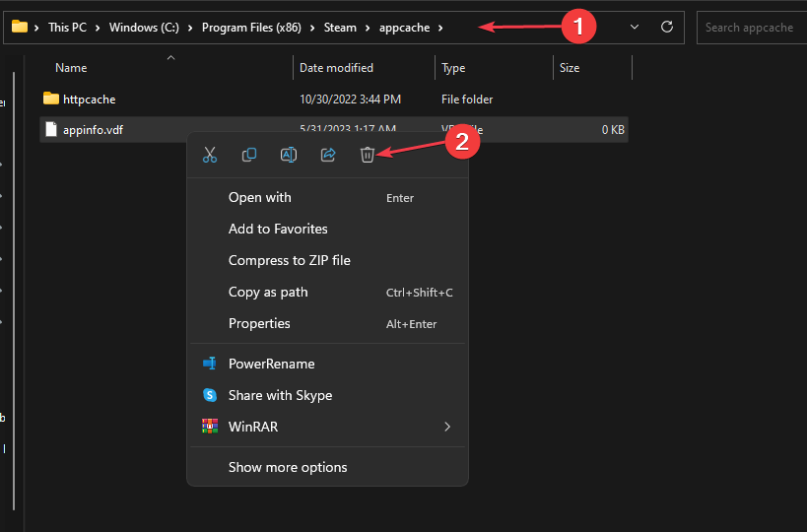Navigate to This PC breadcrumb

click(67, 28)
